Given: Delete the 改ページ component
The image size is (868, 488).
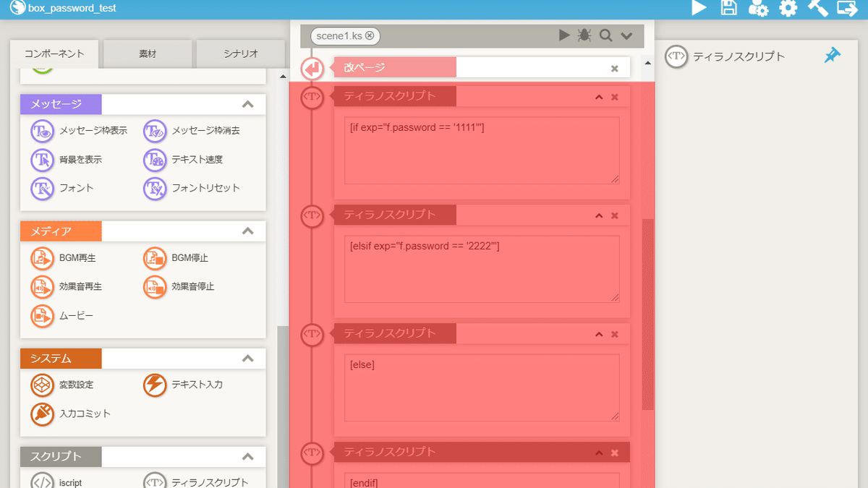Looking at the screenshot, I should click(x=615, y=69).
